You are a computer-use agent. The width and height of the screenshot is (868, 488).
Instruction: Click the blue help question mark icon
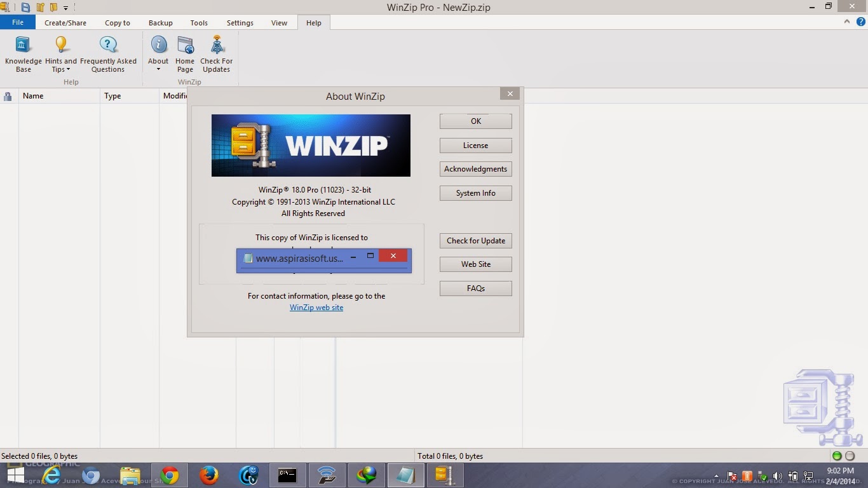coord(861,22)
